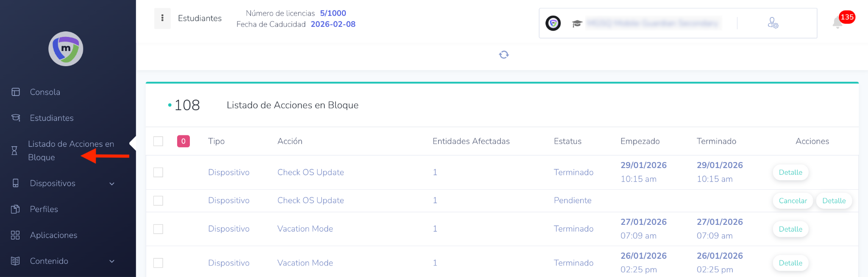Cancel the pending Check OS Update action

pyautogui.click(x=793, y=201)
